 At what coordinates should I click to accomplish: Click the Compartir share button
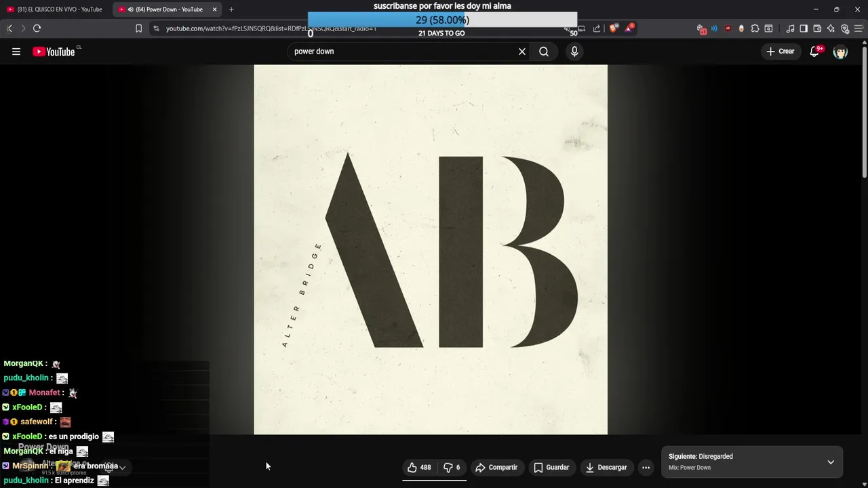(x=496, y=467)
